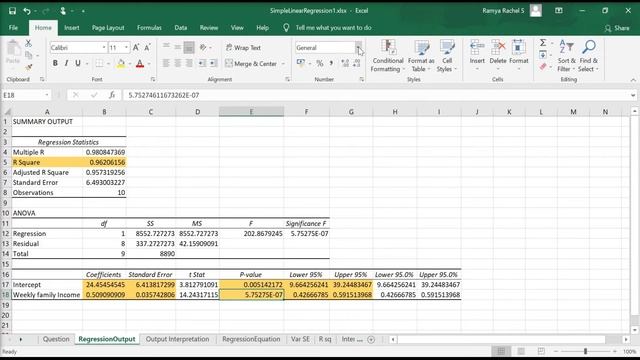Click the Decrease Font Size icon

(x=147, y=48)
